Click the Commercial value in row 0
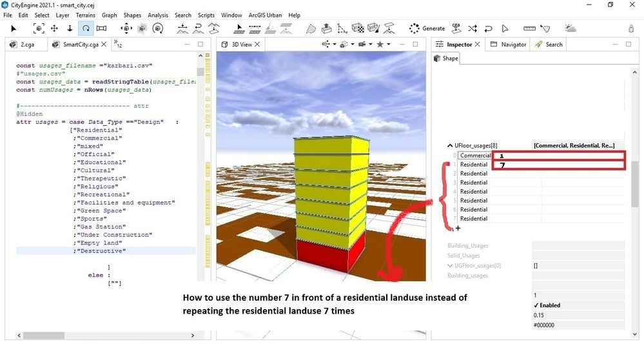 point(475,156)
